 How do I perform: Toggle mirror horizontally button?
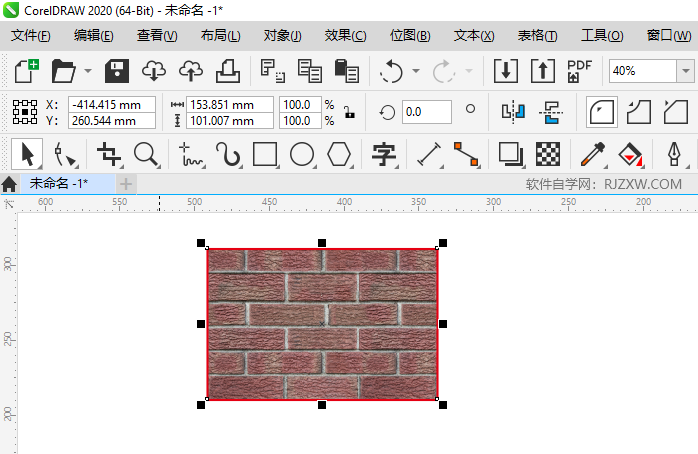513,111
